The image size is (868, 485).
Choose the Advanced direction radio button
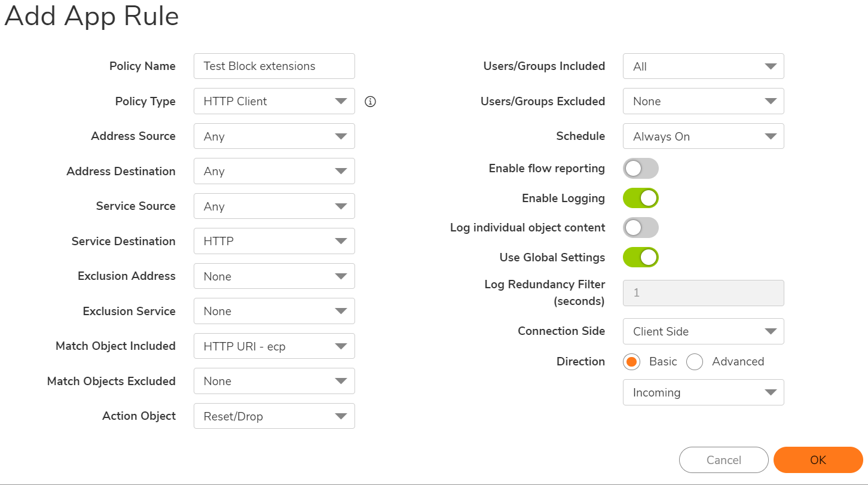point(695,362)
